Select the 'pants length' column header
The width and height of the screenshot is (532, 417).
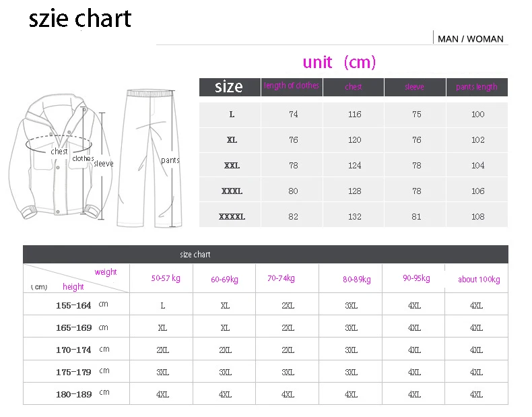[477, 87]
